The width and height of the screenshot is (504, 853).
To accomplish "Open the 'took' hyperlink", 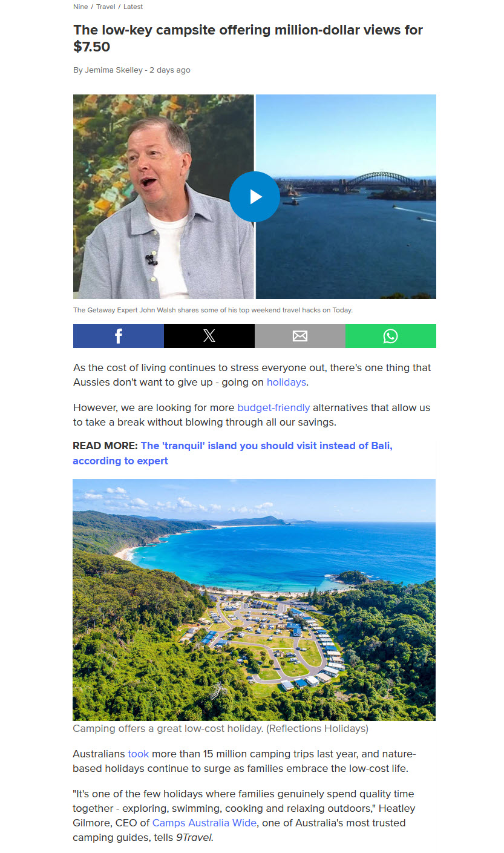I will click(x=138, y=754).
